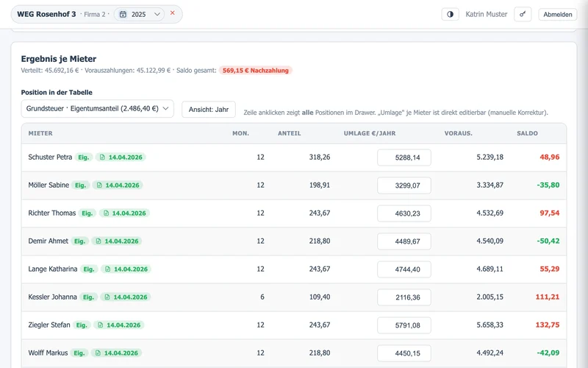Click the Katrin Muster user name
This screenshot has height=368, width=588.
pos(487,14)
